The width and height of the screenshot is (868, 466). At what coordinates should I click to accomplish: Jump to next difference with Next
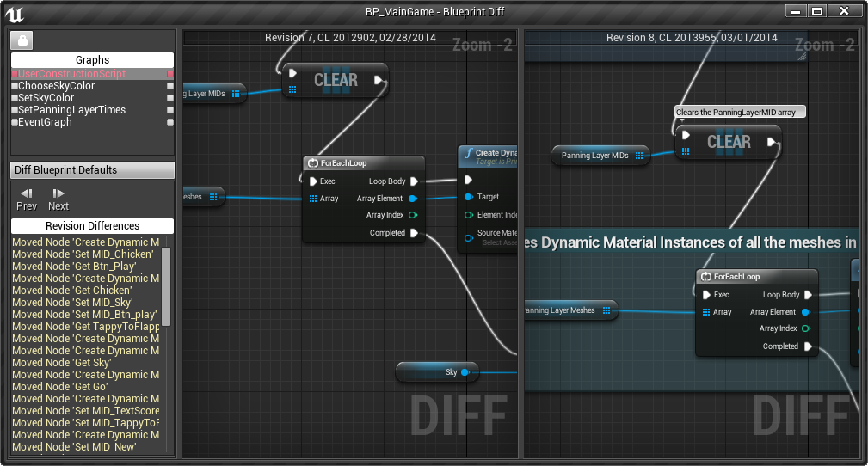click(58, 199)
